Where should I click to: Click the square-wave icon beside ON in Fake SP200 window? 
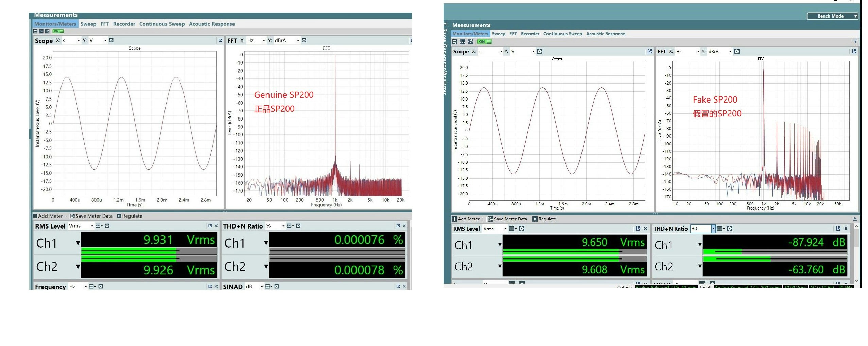(x=463, y=42)
